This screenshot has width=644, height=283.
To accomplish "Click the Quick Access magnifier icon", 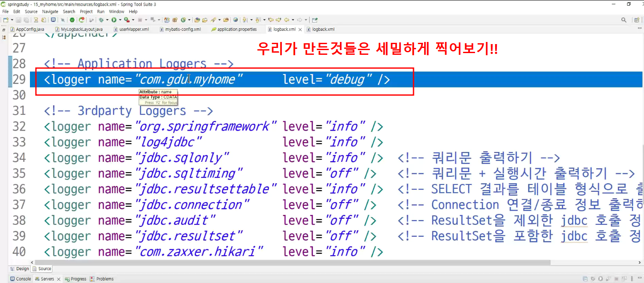I will [624, 20].
